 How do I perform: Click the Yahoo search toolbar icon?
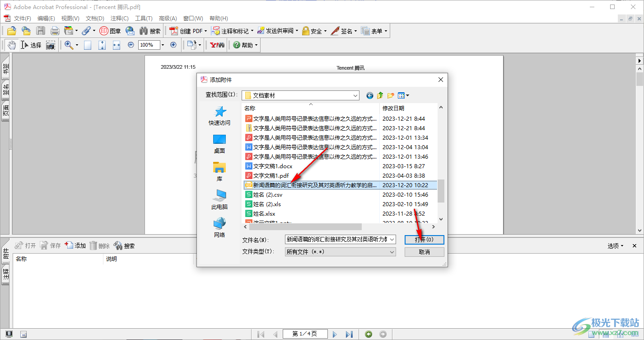click(x=217, y=45)
